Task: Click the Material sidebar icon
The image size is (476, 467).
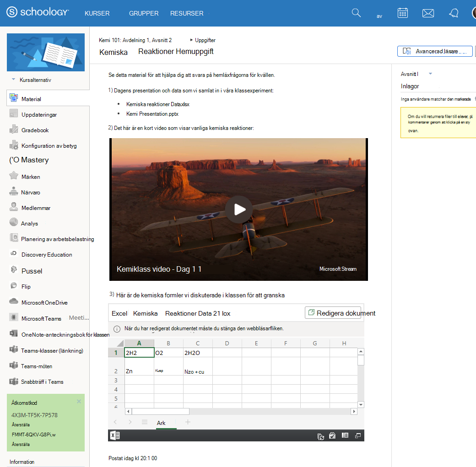Action: (x=14, y=98)
